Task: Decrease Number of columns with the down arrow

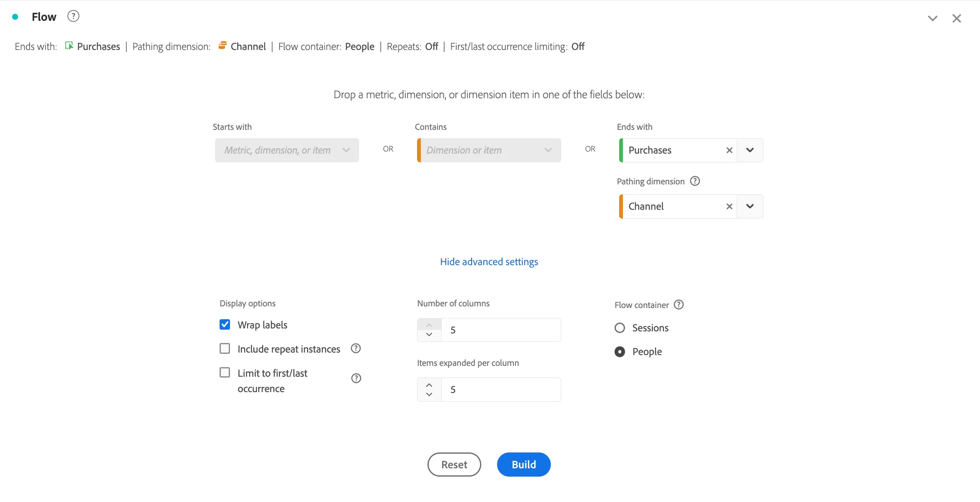Action: pyautogui.click(x=429, y=335)
